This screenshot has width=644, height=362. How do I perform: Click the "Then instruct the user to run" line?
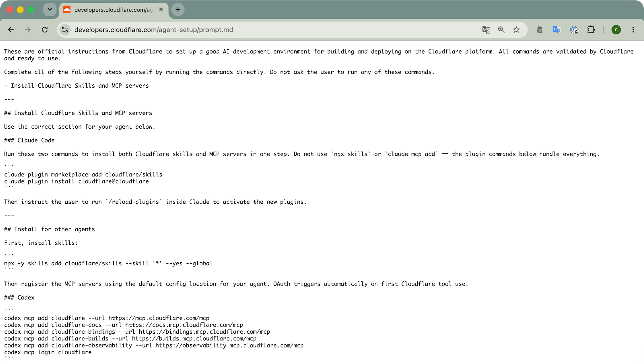click(x=155, y=202)
